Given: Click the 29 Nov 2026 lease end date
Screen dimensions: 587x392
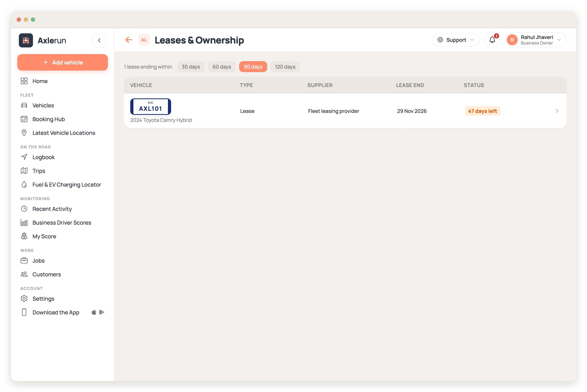Looking at the screenshot, I should pos(412,111).
